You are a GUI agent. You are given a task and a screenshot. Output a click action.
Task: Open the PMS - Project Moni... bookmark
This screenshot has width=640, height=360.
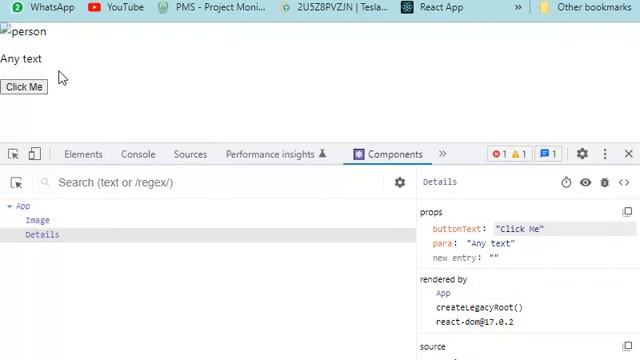pos(211,7)
